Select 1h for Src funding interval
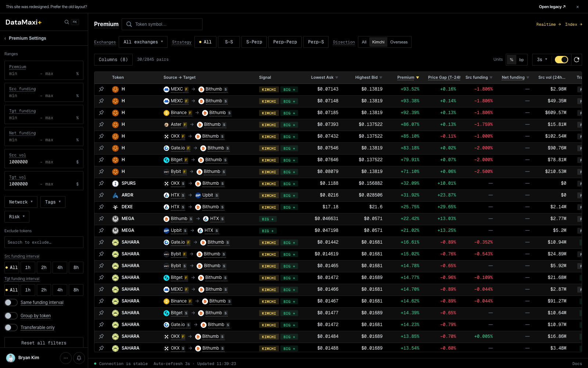 [x=28, y=268]
